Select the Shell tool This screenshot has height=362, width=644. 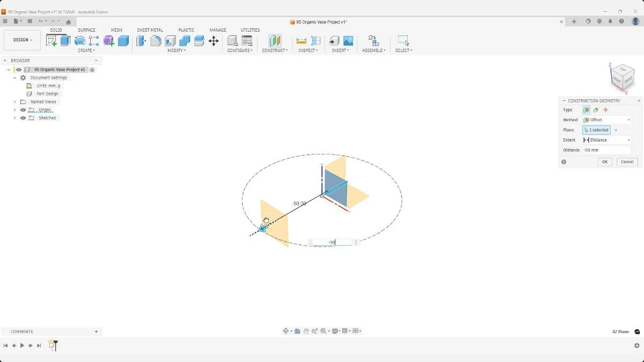coord(170,41)
